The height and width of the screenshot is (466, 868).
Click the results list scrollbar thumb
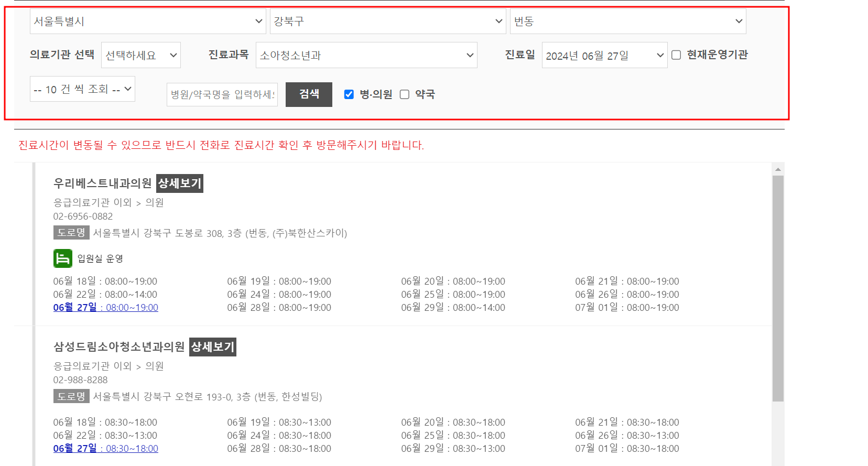pyautogui.click(x=778, y=288)
